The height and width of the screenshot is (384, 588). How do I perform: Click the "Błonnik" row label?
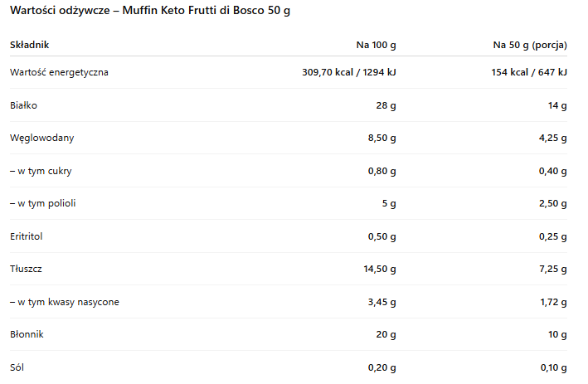point(27,334)
